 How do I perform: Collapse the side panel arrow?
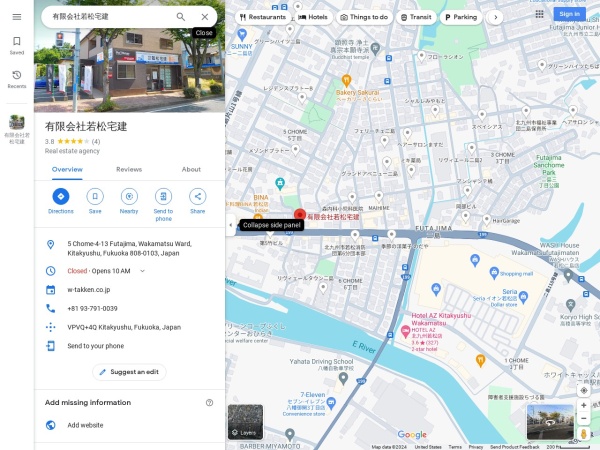(x=230, y=225)
